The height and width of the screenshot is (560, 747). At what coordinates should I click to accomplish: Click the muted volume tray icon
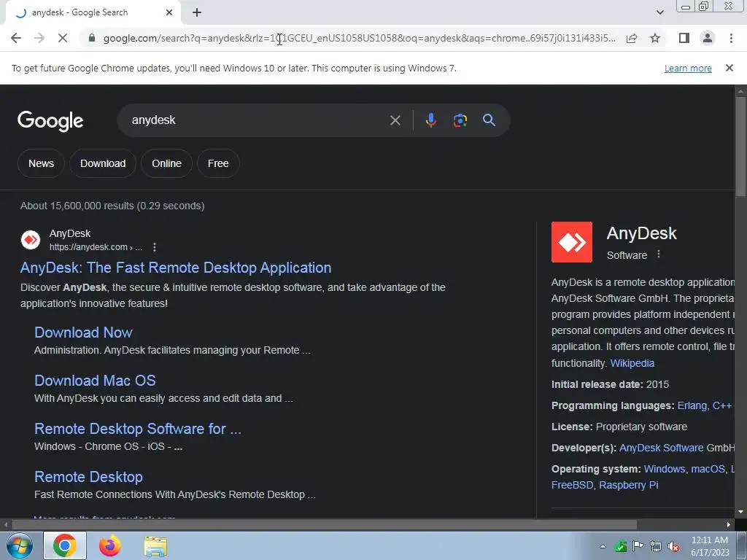(673, 547)
